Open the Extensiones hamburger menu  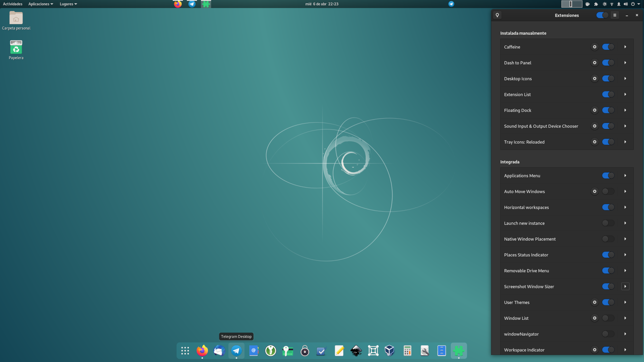(x=615, y=15)
